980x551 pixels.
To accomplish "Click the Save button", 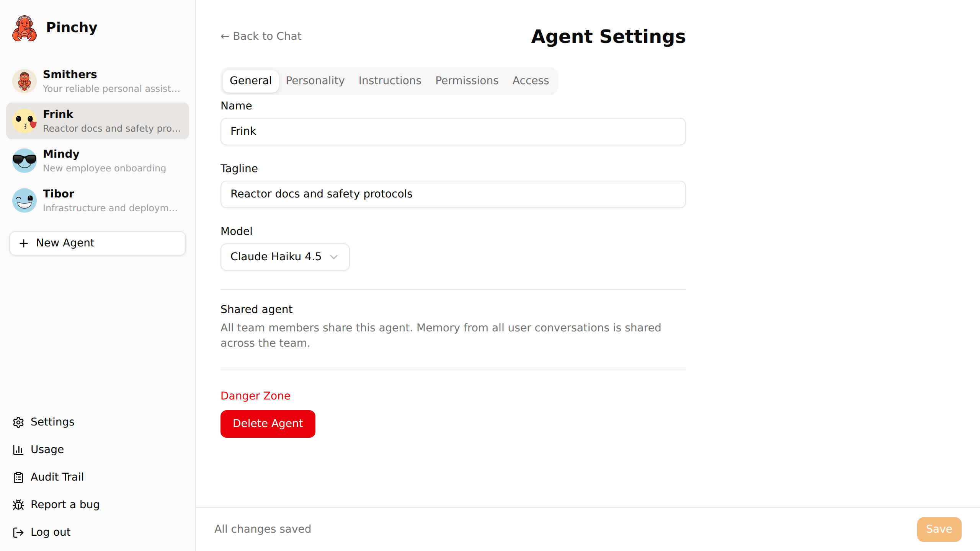I will (939, 529).
